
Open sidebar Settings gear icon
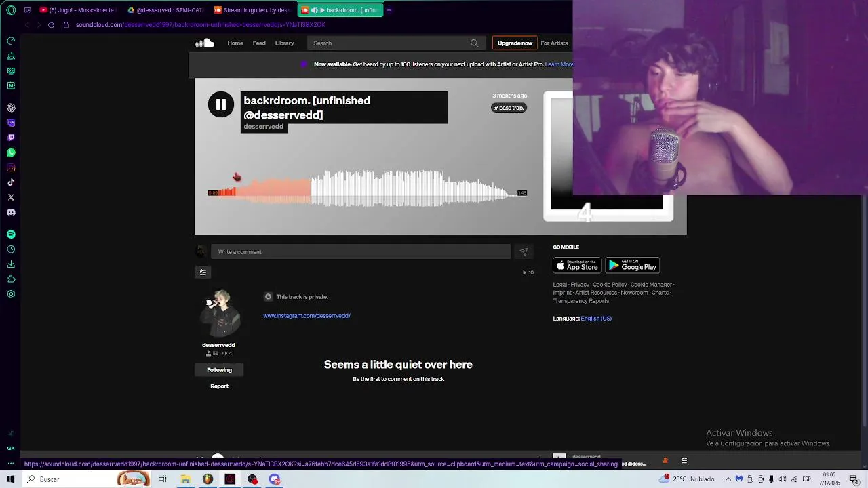[11, 294]
